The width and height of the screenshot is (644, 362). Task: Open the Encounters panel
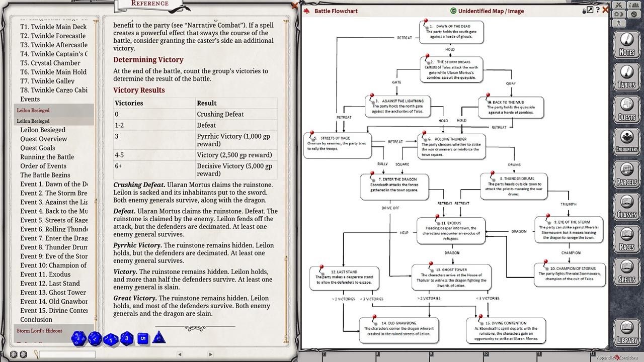(626, 141)
